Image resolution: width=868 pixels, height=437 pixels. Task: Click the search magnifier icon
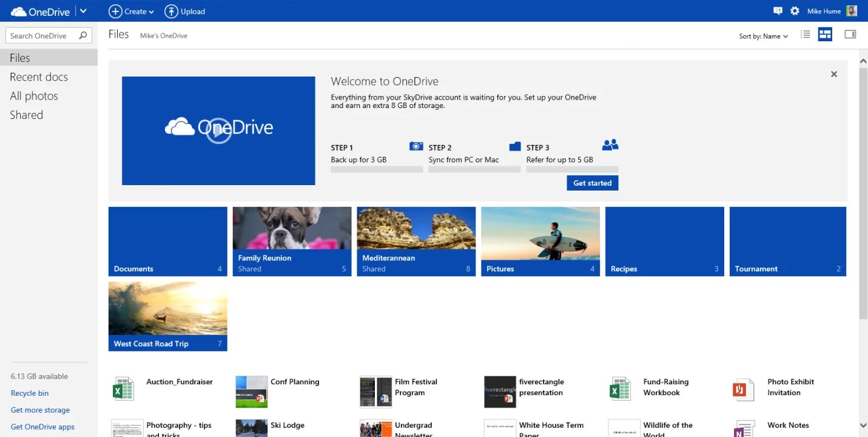click(x=84, y=36)
